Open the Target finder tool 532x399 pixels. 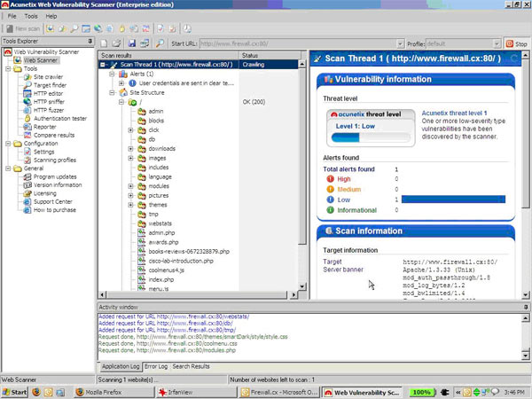50,85
